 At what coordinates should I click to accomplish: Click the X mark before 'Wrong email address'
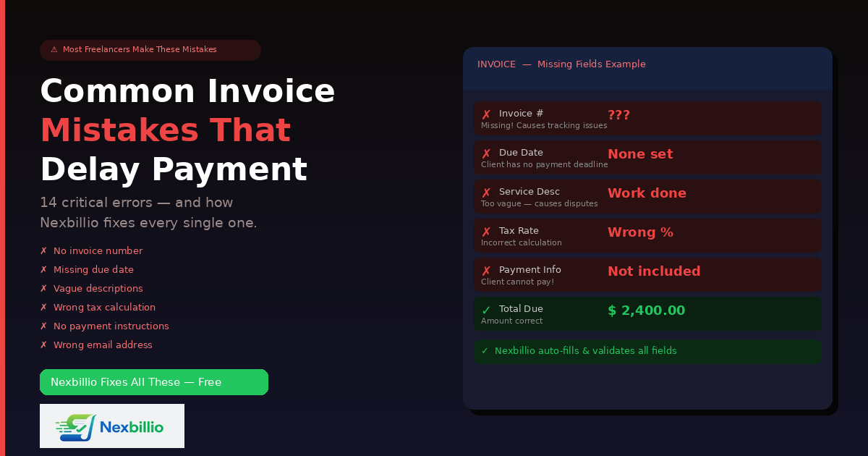(43, 345)
